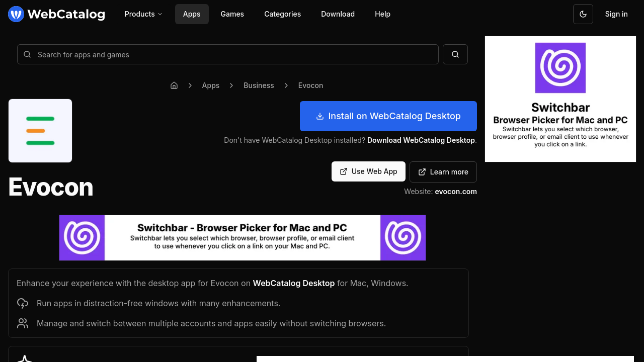Click the Switchbar sidebar ad

[560, 99]
